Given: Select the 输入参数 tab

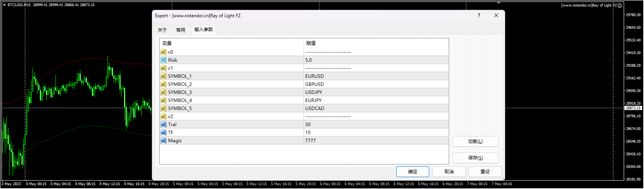Looking at the screenshot, I should (204, 30).
